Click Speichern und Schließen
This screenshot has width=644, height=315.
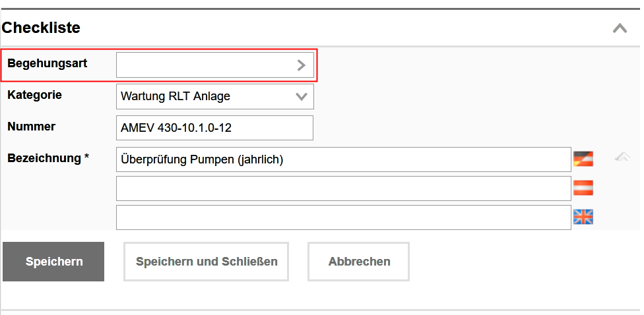(207, 262)
